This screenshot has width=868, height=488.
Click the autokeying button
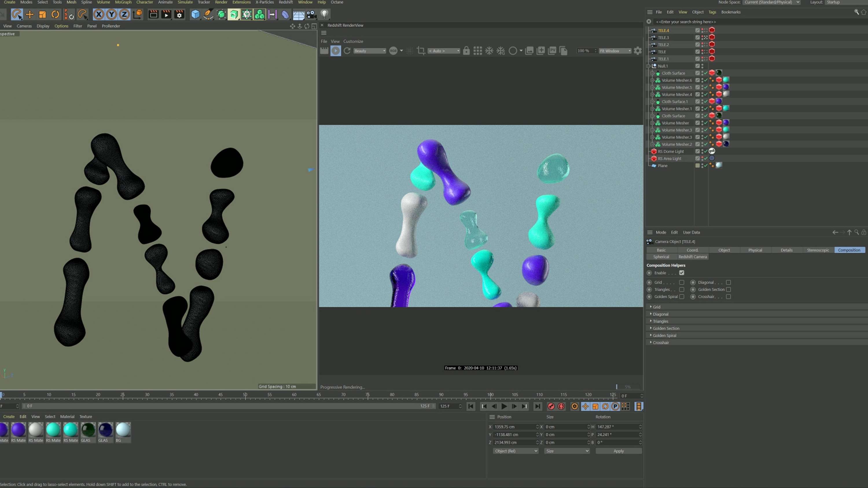point(561,406)
